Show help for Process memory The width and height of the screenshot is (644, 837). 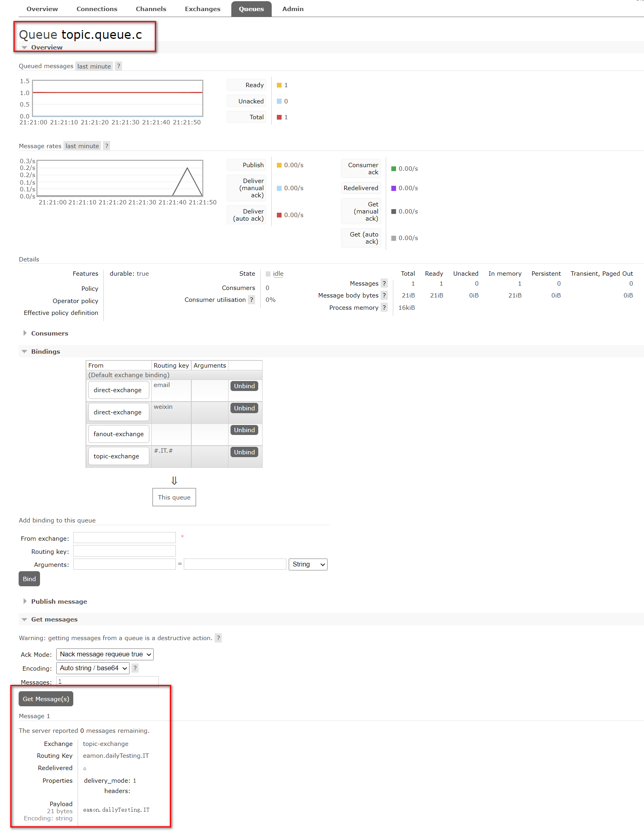tap(384, 307)
